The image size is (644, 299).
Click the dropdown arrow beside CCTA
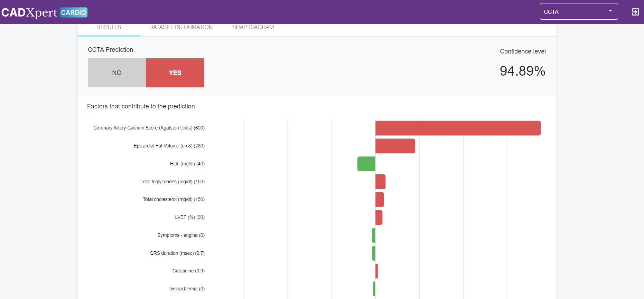[x=610, y=11]
